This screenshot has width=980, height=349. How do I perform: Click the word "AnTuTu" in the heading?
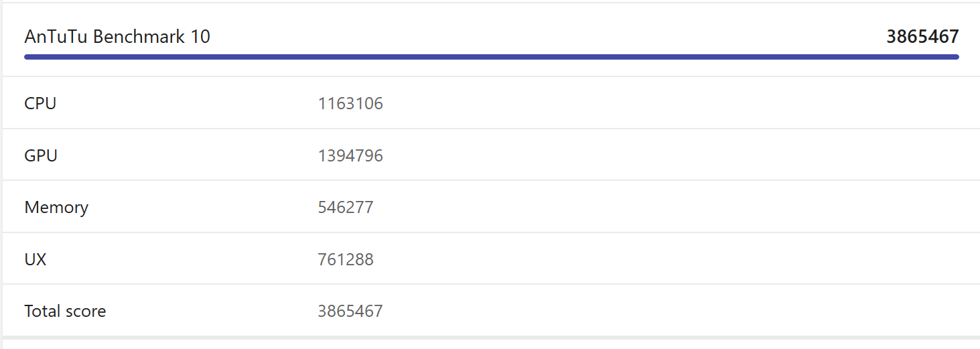[x=56, y=37]
